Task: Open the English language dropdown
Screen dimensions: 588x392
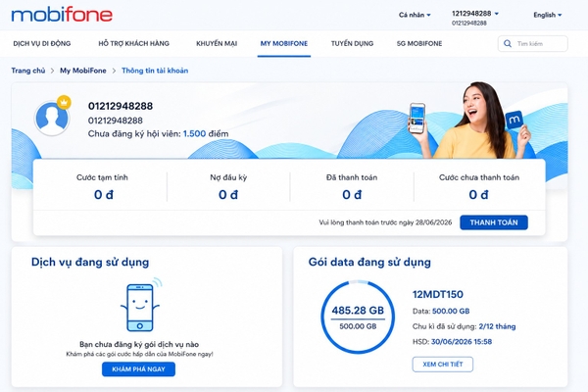Action: point(548,15)
